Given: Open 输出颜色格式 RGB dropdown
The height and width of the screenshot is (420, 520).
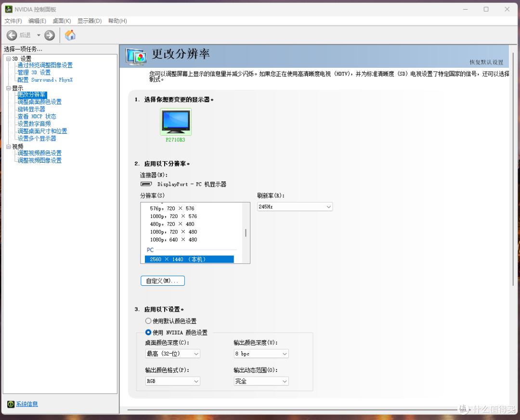Looking at the screenshot, I should [x=172, y=381].
